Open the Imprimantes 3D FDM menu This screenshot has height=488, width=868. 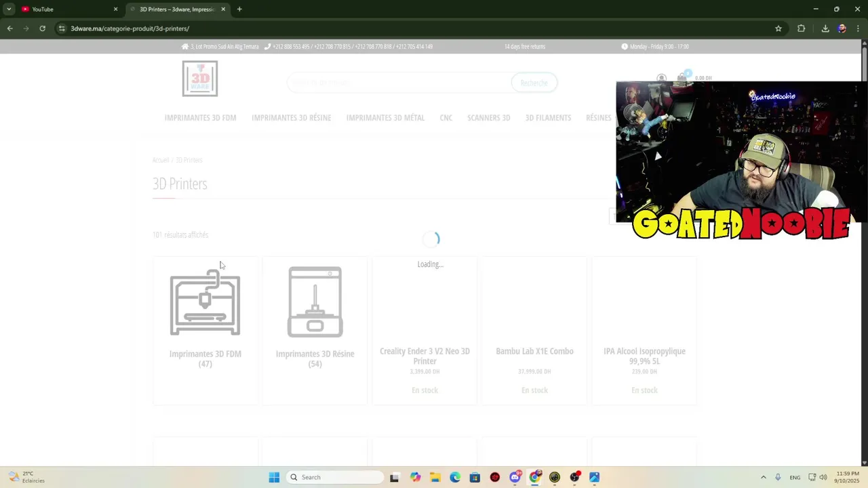[200, 118]
